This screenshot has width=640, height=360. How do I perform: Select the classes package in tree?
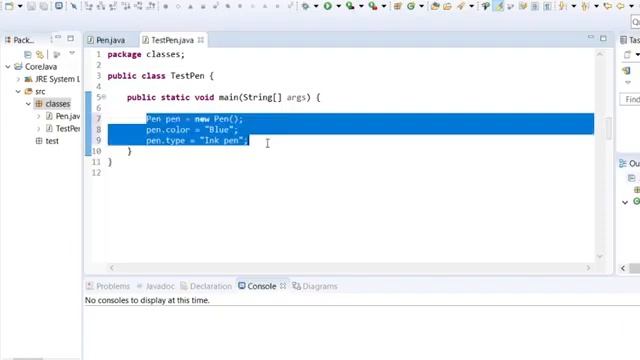coord(53,104)
